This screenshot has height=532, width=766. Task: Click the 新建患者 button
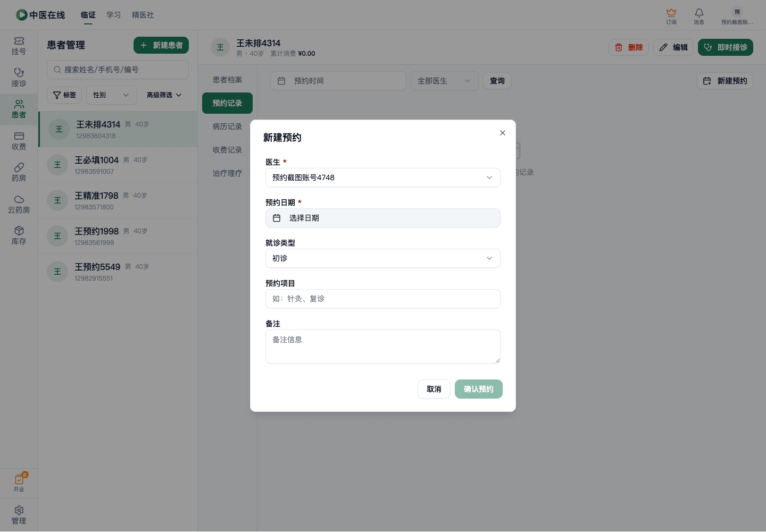click(x=161, y=45)
